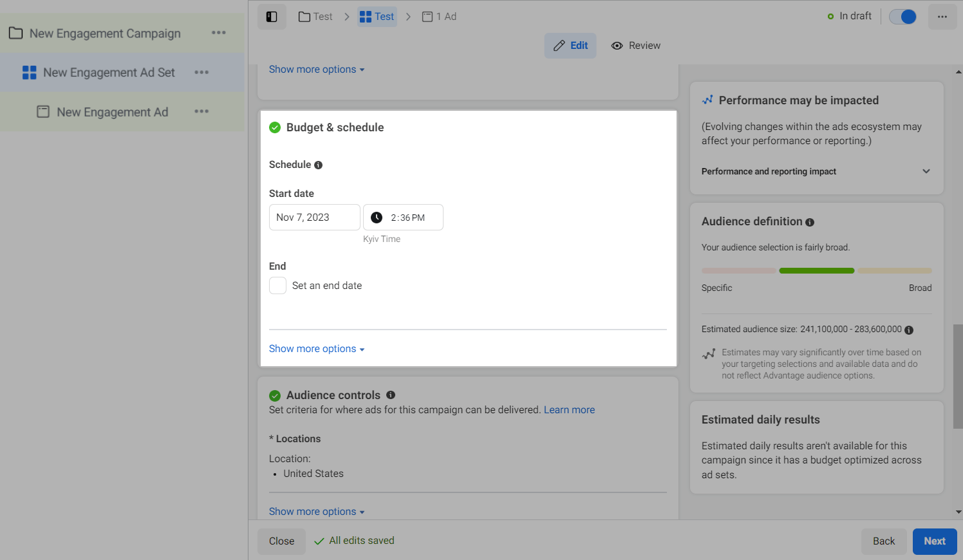Click the Back button
This screenshot has width=963, height=560.
pyautogui.click(x=884, y=541)
